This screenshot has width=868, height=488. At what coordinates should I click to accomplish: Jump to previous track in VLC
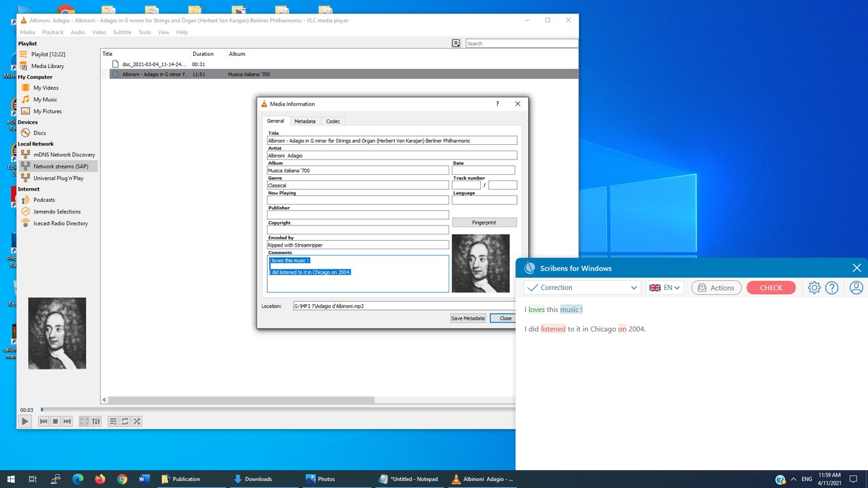[x=43, y=421]
